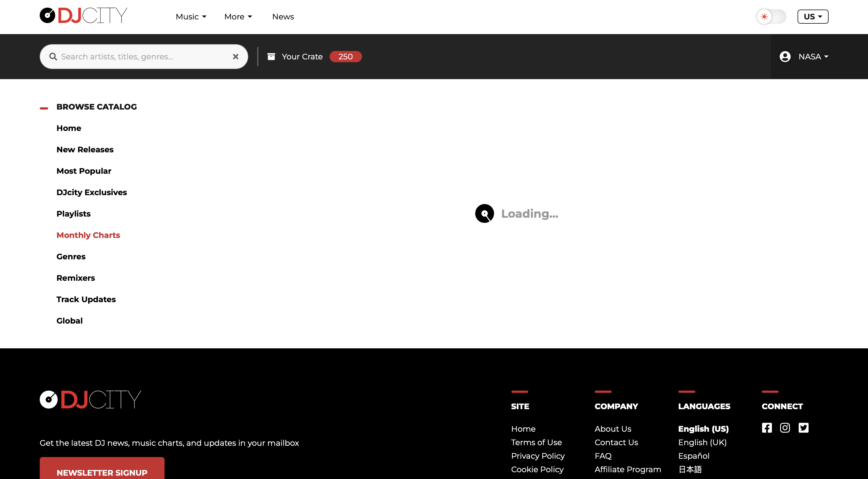This screenshot has width=868, height=479.
Task: Click the DJcity logo in header
Action: click(x=83, y=15)
